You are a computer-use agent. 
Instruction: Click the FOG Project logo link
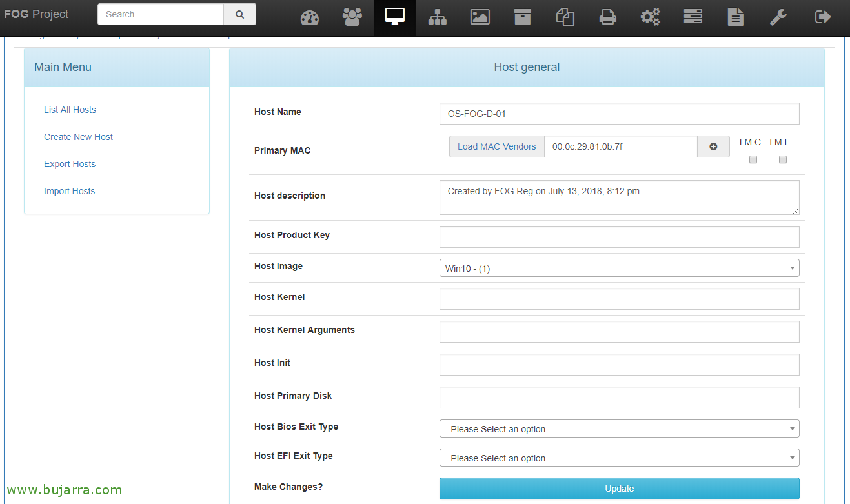click(x=36, y=14)
